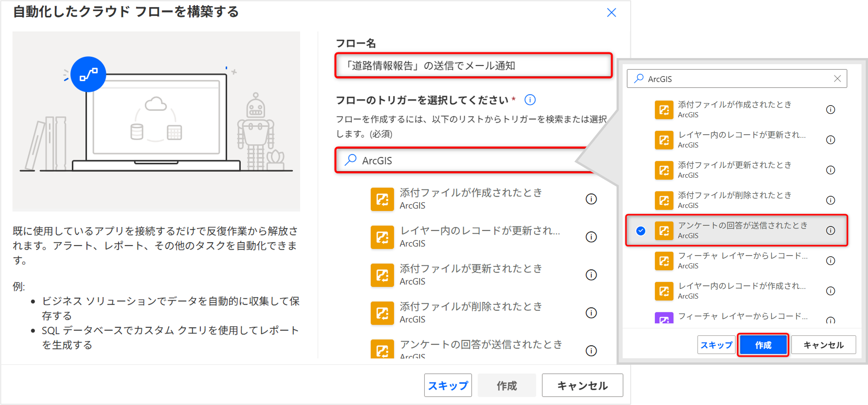The image size is (868, 405).
Task: Select the purple フィーチャ レイヤーからレコード… icon in the callout
Action: 664,318
